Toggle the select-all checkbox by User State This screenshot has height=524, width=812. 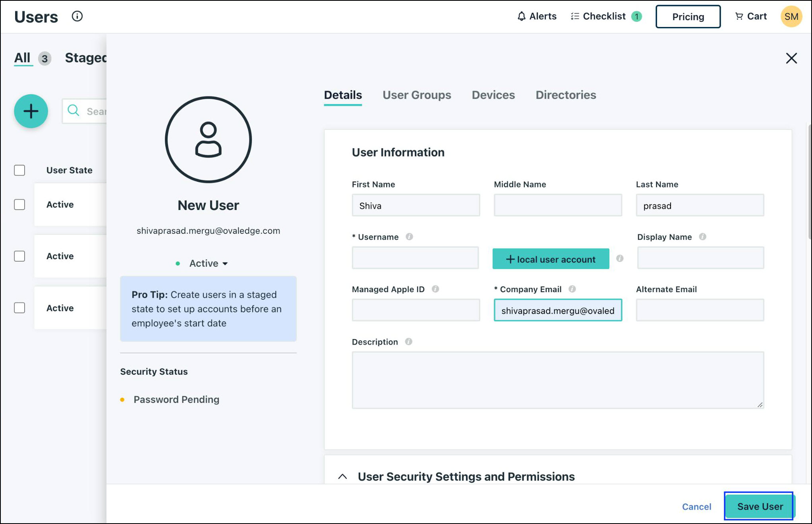[19, 170]
